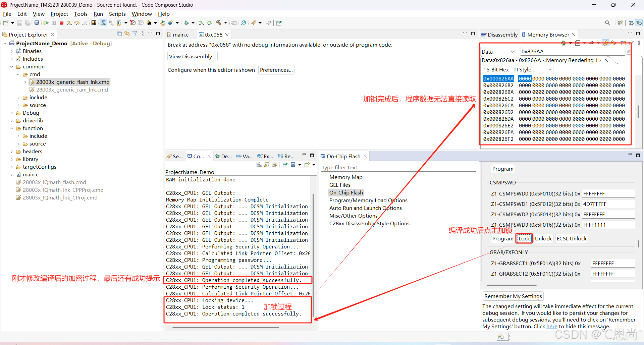This screenshot has height=345, width=644.
Task: Click the Build hammer icon
Action: coord(219,23)
